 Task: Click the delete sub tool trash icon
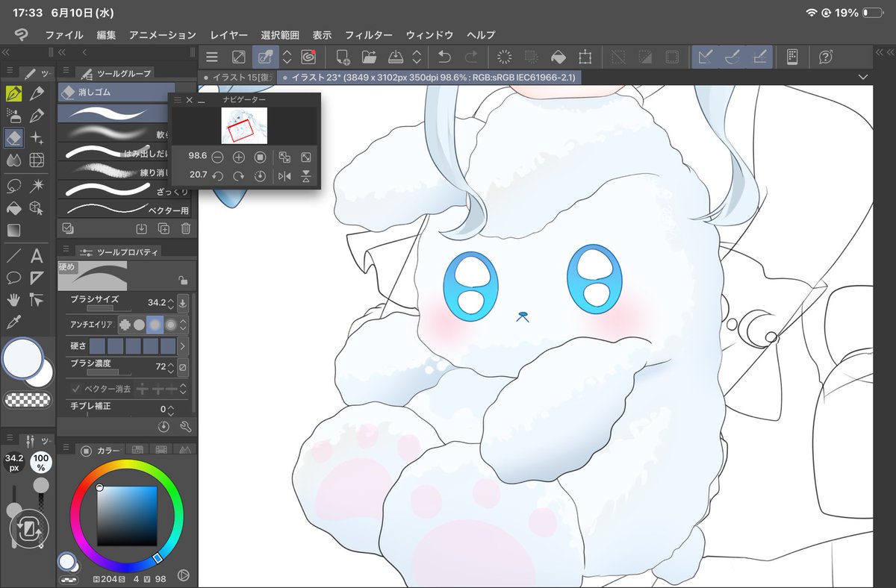tap(186, 228)
